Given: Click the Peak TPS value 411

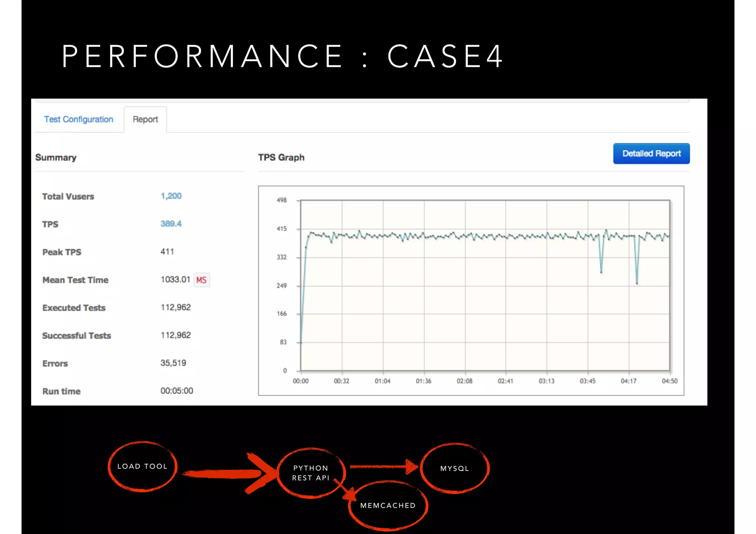Looking at the screenshot, I should point(167,252).
